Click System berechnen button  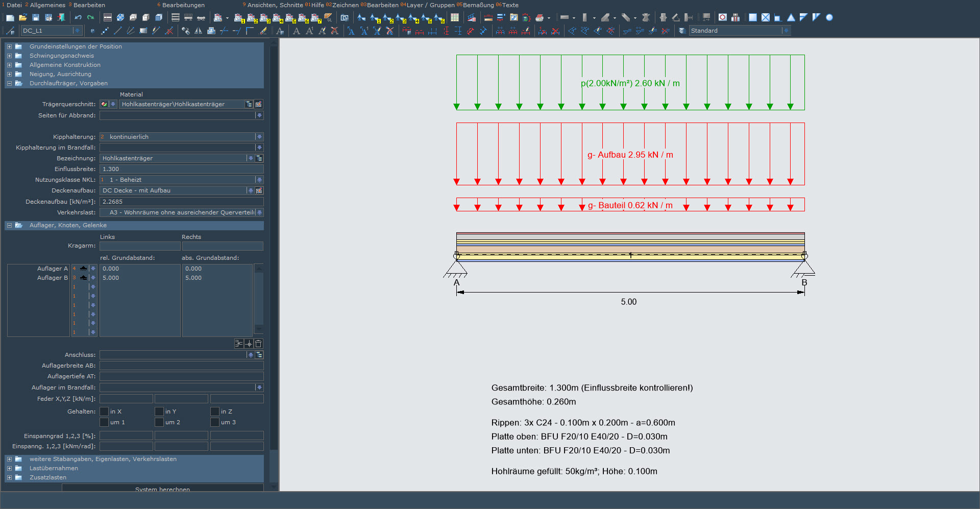tap(162, 488)
